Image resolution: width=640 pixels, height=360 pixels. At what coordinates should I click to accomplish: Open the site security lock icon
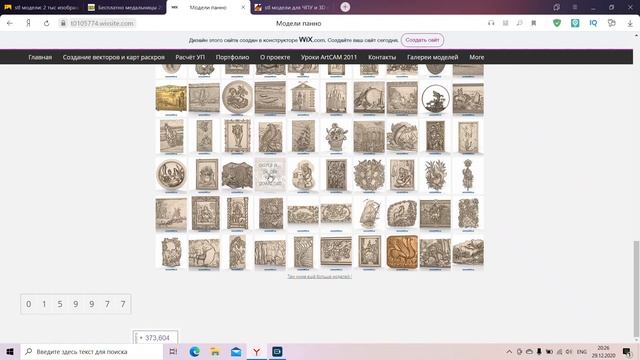pos(63,23)
